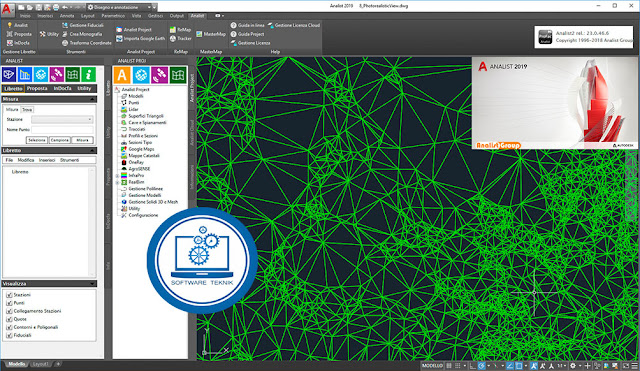
Task: Click the dark blue 3D model icon in ANALIST panel
Action: tap(9, 75)
